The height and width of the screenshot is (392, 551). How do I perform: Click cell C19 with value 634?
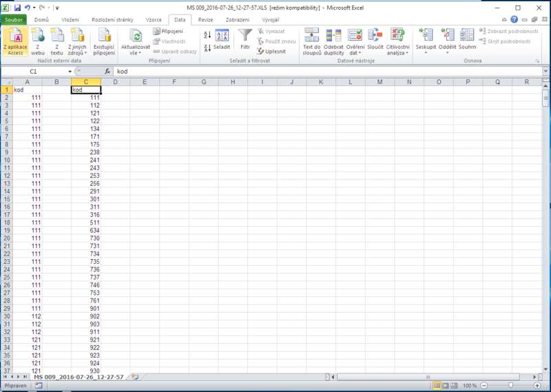pos(85,230)
